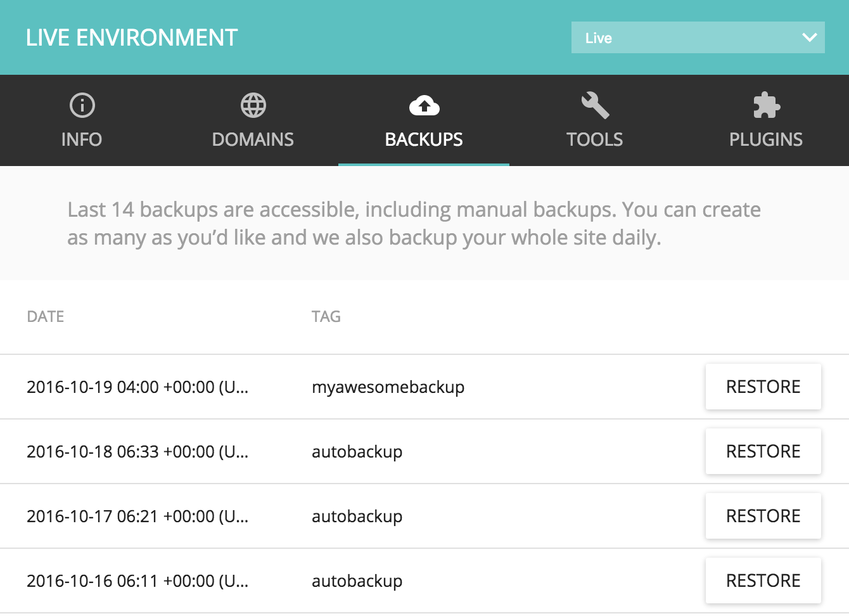The height and width of the screenshot is (616, 849).
Task: Click the Backups cloud upload icon
Action: pyautogui.click(x=424, y=105)
